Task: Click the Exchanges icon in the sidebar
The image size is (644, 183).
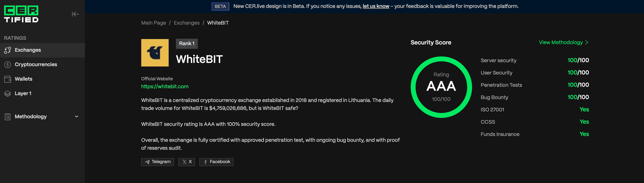Action: tap(8, 50)
